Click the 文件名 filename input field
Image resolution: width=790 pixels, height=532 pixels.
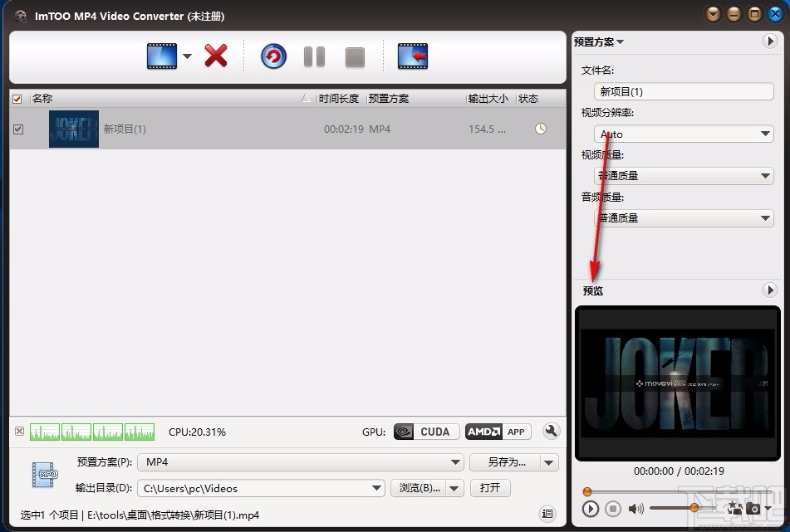[683, 91]
